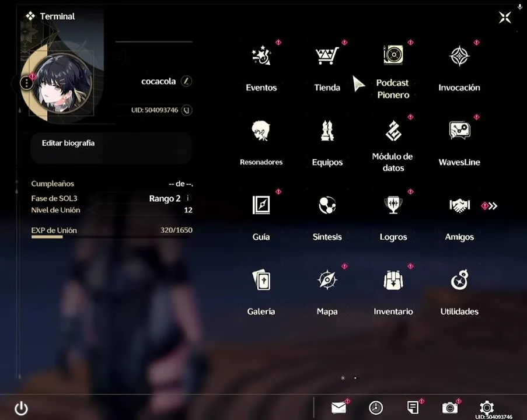Open the Equipos team setup
Image resolution: width=527 pixels, height=420 pixels.
(x=327, y=131)
